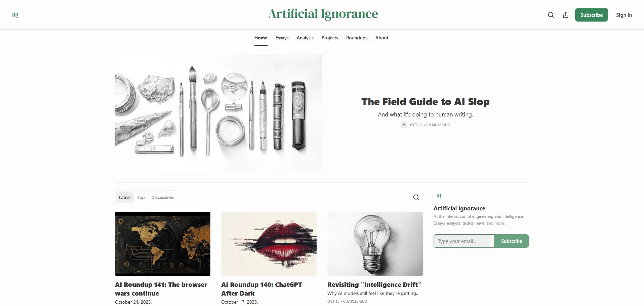Click the search icon in top header
644x306 pixels.
pyautogui.click(x=551, y=15)
